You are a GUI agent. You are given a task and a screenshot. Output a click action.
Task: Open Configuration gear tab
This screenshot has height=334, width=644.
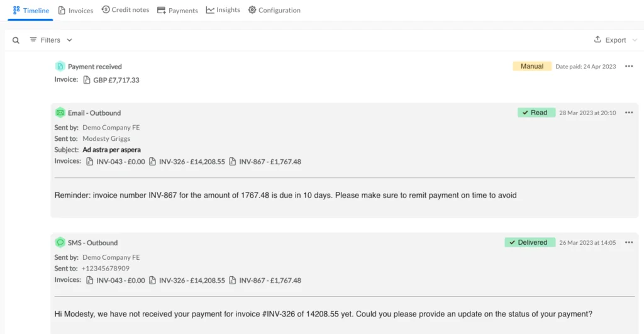tap(274, 10)
